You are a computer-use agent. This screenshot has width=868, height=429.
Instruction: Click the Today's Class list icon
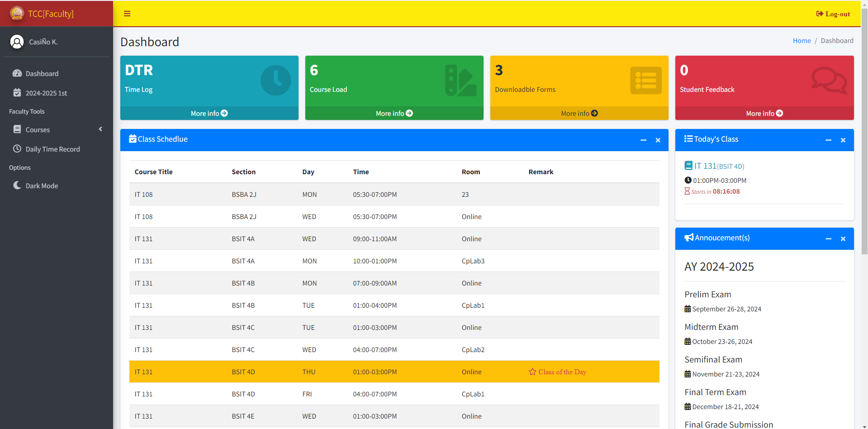pos(688,139)
